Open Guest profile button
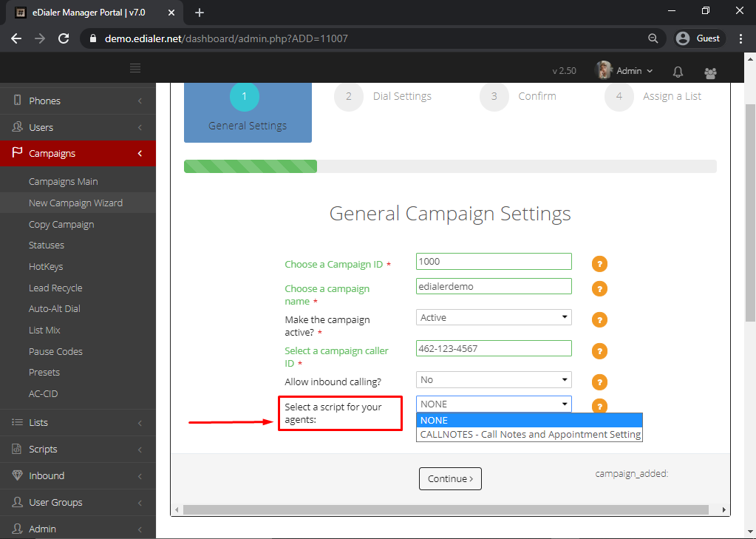This screenshot has width=756, height=539. (x=700, y=38)
